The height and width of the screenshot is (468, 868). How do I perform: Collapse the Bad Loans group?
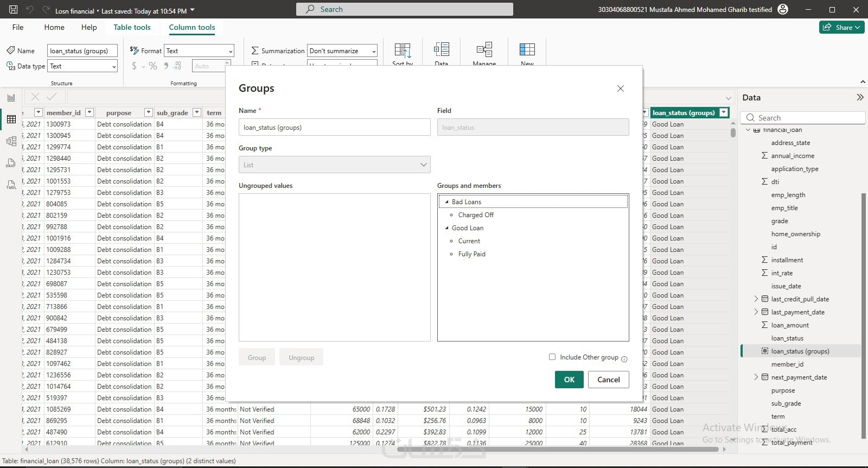pyautogui.click(x=446, y=202)
